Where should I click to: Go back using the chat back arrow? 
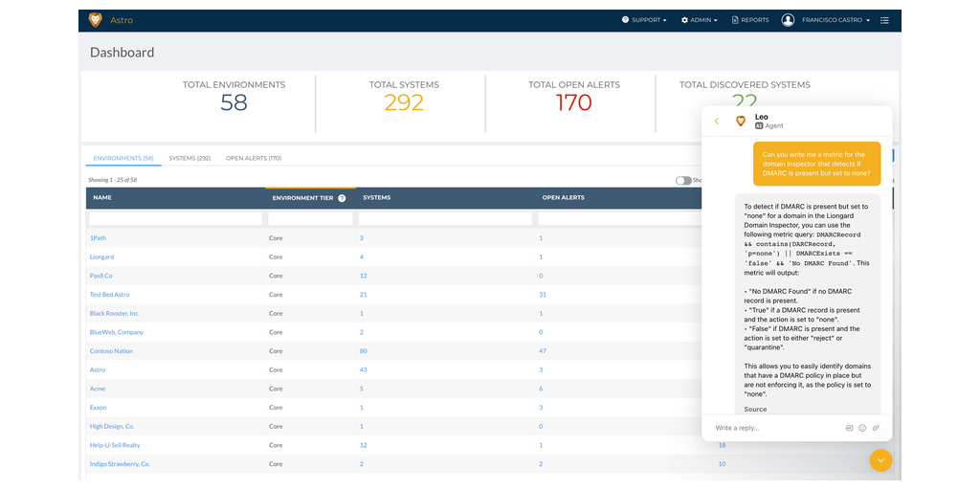click(717, 122)
